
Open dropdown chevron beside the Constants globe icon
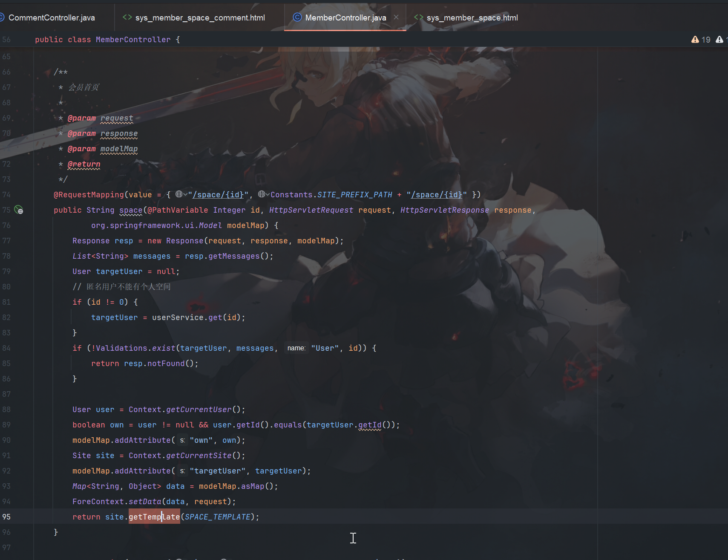(x=268, y=195)
